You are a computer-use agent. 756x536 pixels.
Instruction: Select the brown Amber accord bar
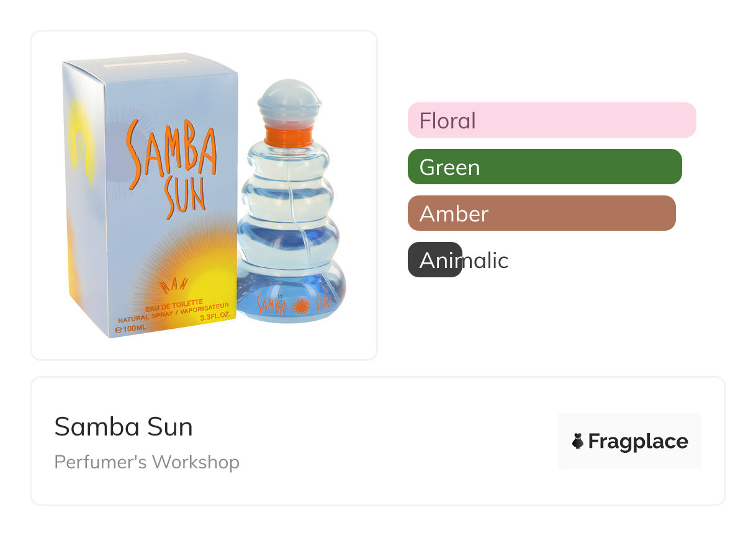[541, 213]
